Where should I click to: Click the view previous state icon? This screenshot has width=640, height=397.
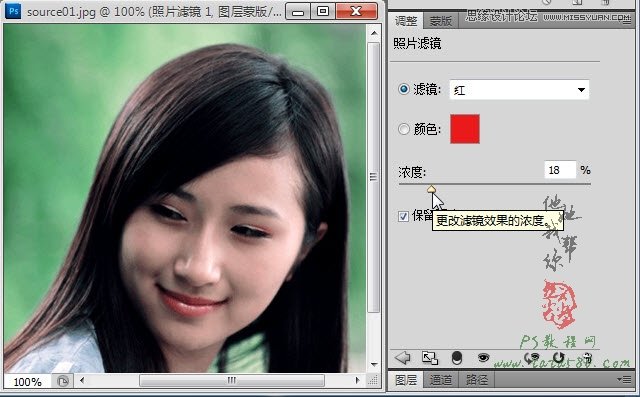[532, 358]
